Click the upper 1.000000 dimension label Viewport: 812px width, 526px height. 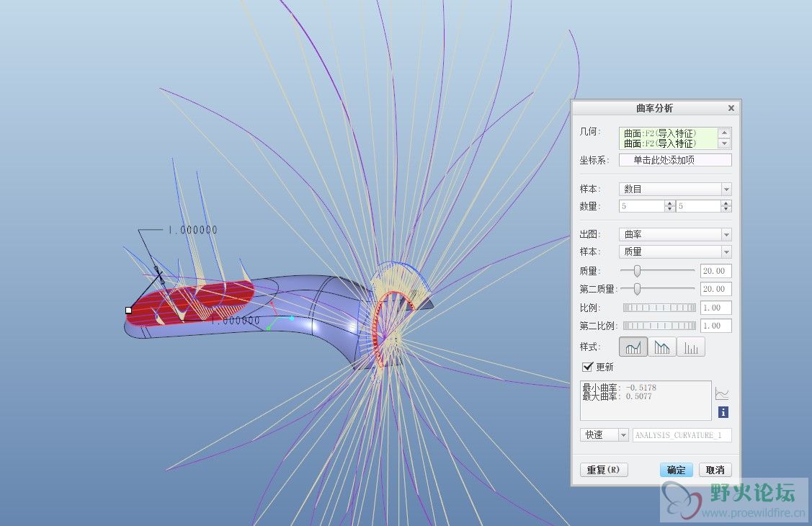[x=192, y=230]
